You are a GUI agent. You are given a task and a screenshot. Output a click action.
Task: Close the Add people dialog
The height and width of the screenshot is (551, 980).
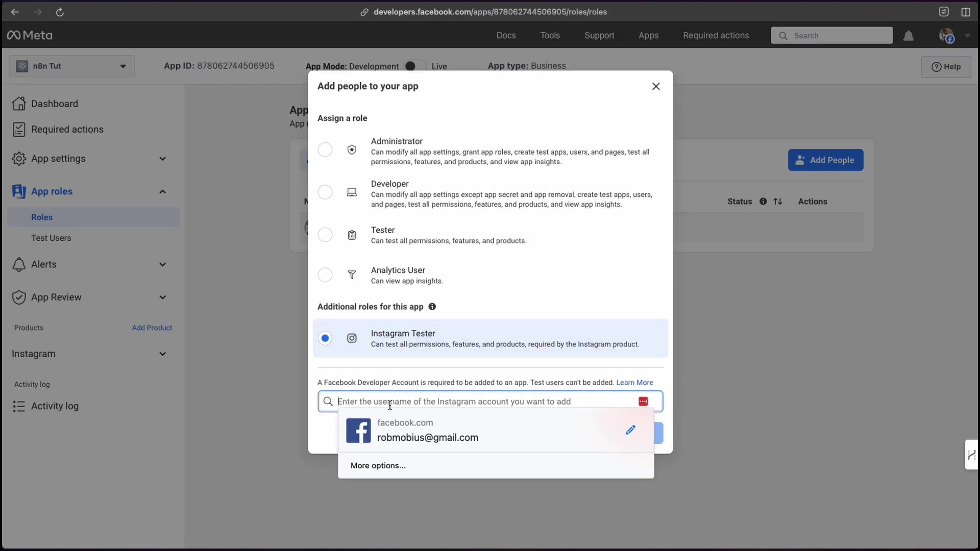[656, 87]
